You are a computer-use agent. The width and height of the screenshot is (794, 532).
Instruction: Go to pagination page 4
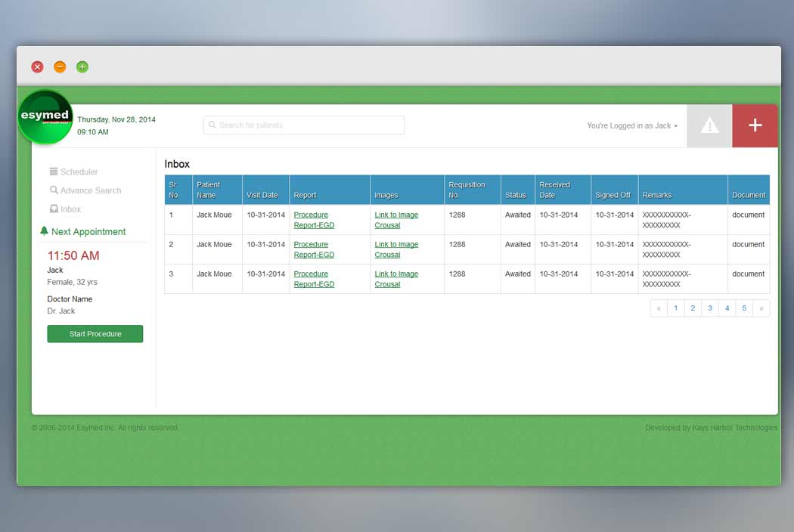click(727, 308)
